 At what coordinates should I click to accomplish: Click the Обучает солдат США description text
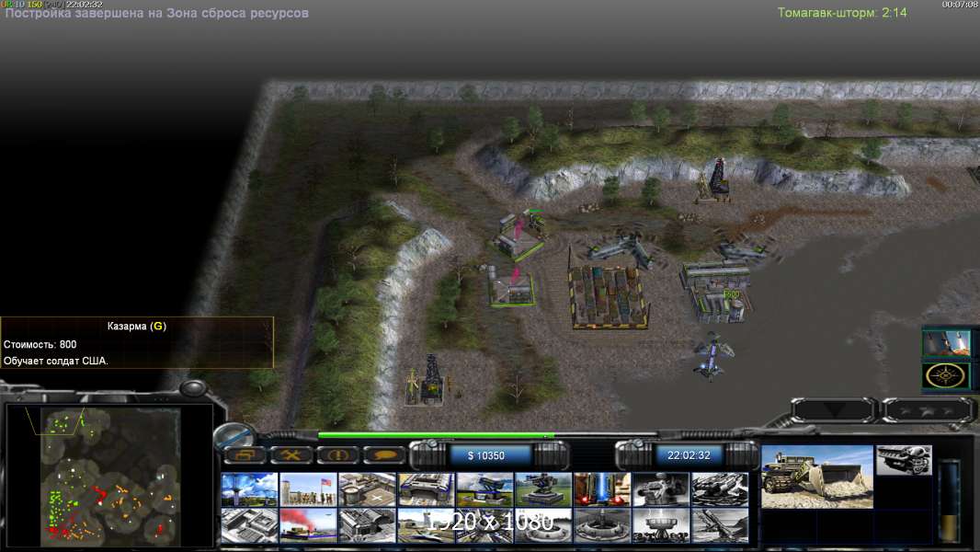click(56, 361)
